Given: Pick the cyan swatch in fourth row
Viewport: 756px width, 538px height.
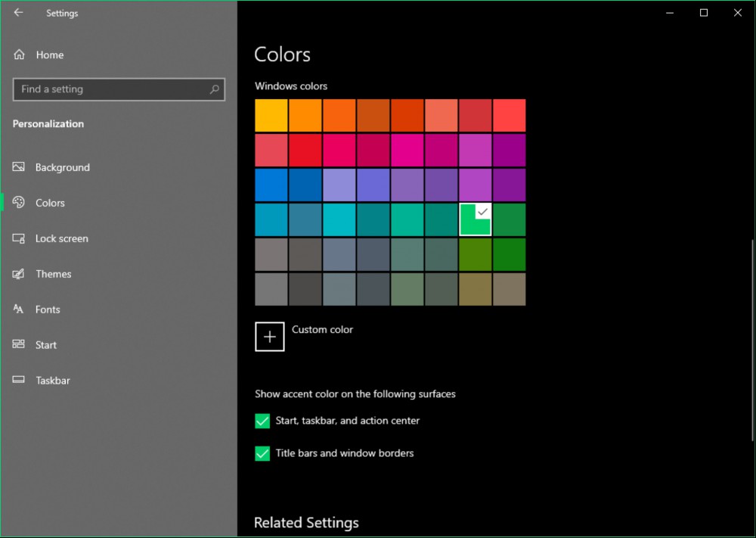Looking at the screenshot, I should pos(339,219).
